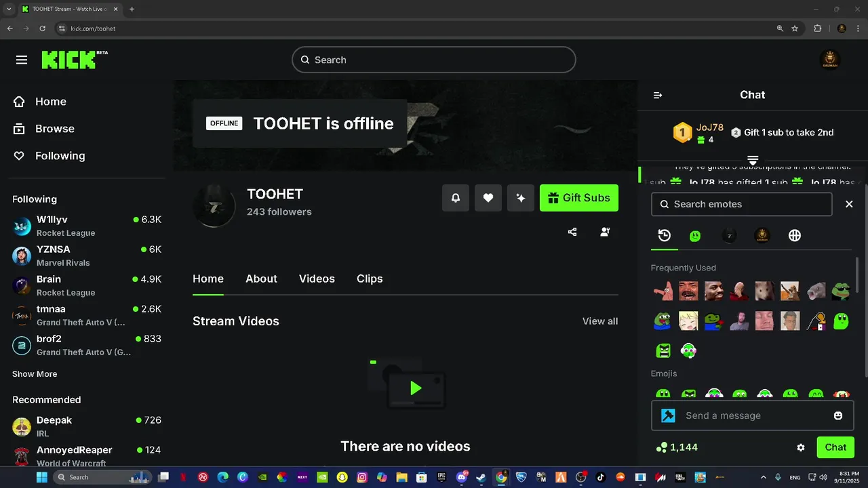The width and height of the screenshot is (868, 488).
Task: Open chat settings gear
Action: [801, 447]
